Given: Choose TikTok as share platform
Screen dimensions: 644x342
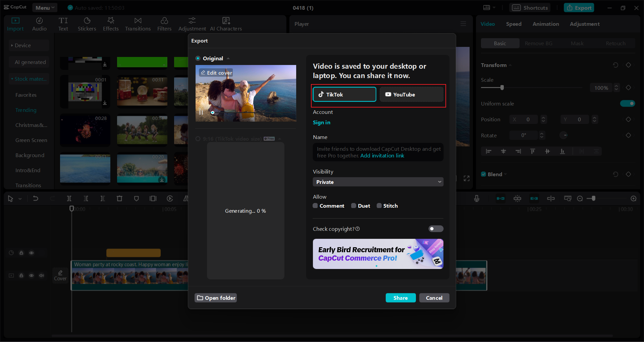Looking at the screenshot, I should 344,94.
